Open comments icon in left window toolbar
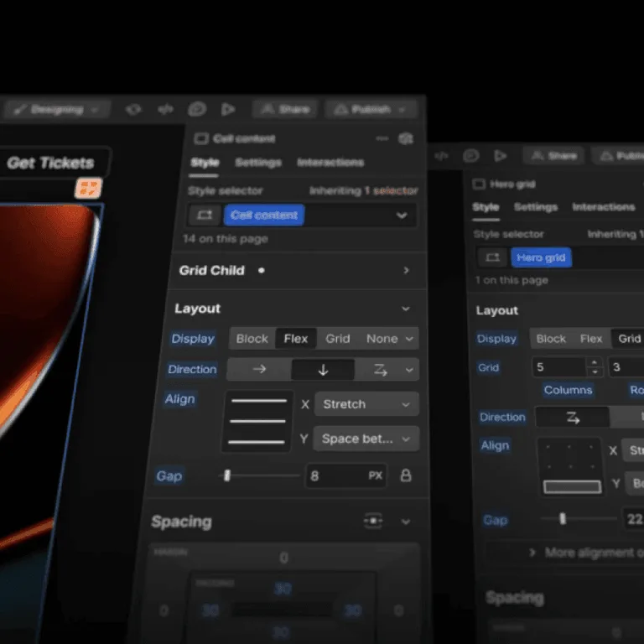This screenshot has height=644, width=644. point(197,109)
